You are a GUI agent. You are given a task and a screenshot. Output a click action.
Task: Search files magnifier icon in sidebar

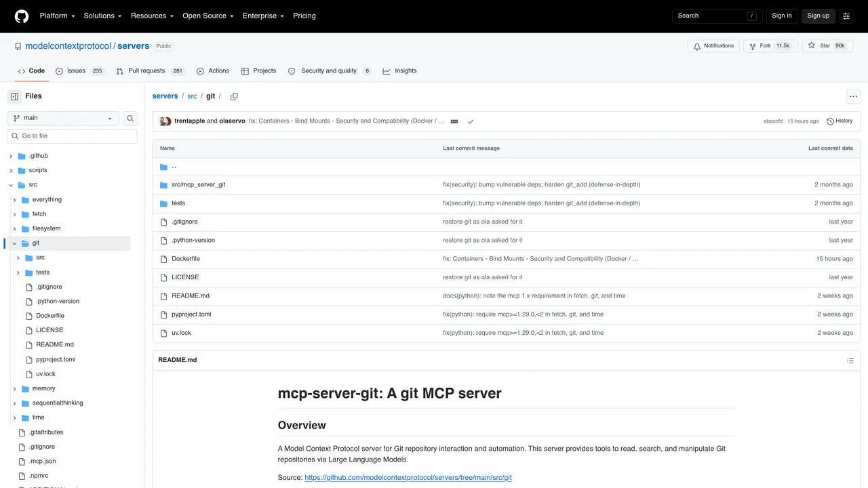[x=130, y=118]
